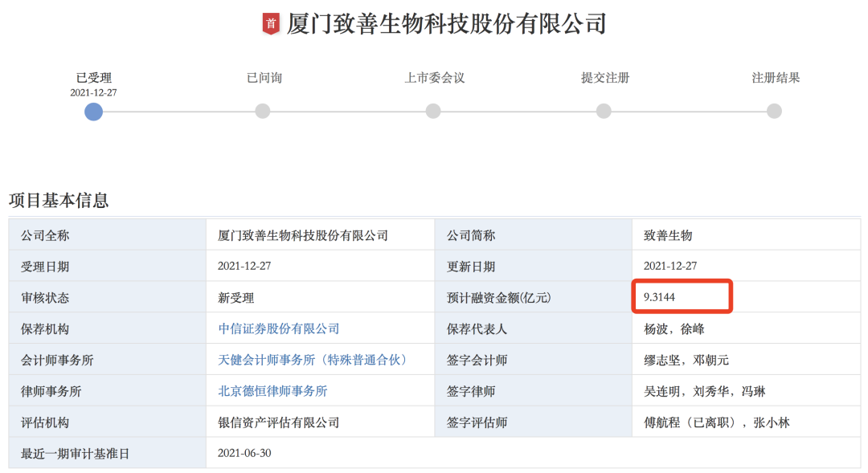Click the 吴连明，刘秀华，冯琳 lawyers value
The height and width of the screenshot is (473, 868).
pyautogui.click(x=704, y=392)
